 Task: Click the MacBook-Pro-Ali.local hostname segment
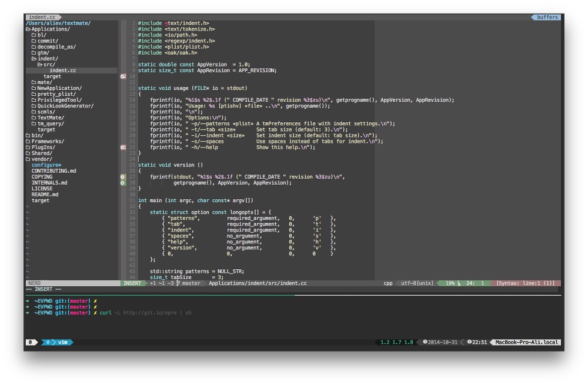[526, 342]
